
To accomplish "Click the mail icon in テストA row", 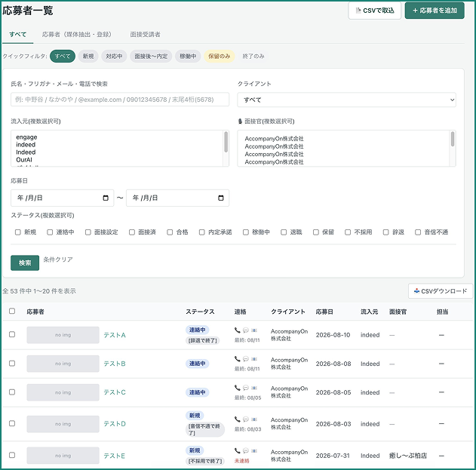I will tap(254, 330).
